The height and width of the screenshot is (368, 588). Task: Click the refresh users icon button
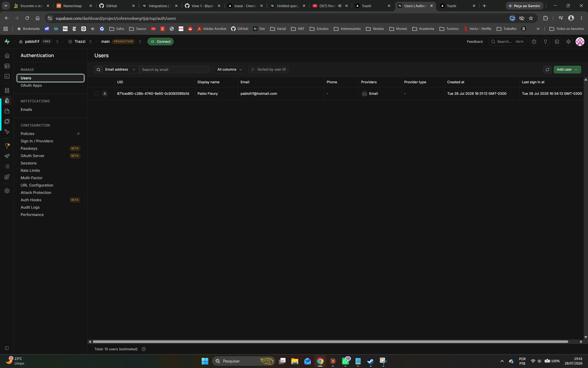[547, 70]
